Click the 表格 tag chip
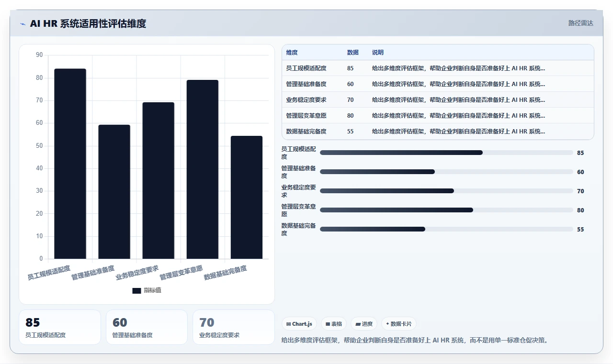This screenshot has width=613, height=364. pos(334,324)
